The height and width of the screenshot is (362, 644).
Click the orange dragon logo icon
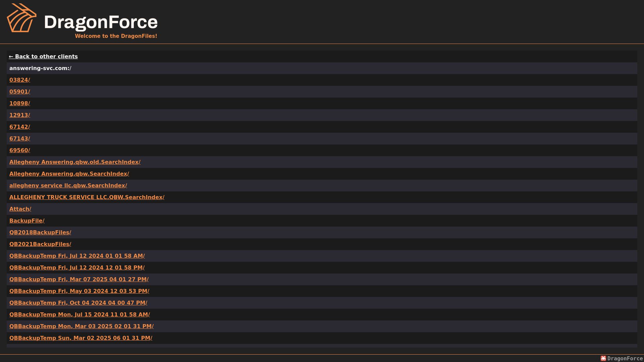coord(22,18)
